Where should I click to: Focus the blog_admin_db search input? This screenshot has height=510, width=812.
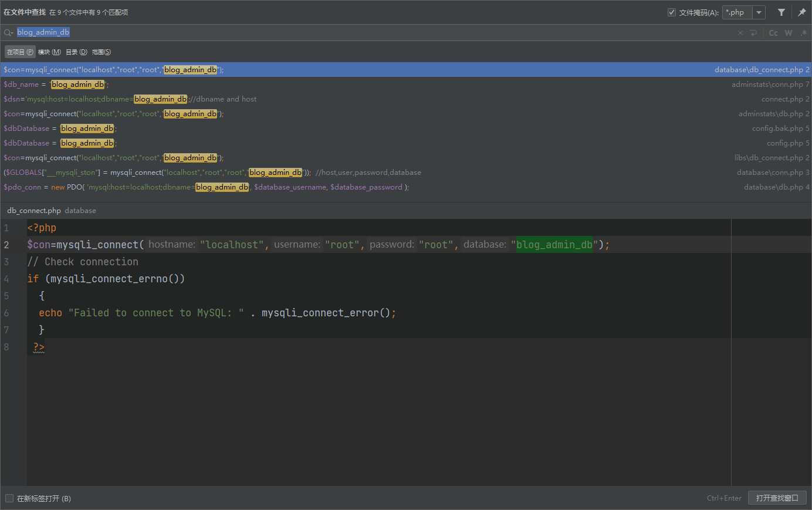click(x=375, y=32)
